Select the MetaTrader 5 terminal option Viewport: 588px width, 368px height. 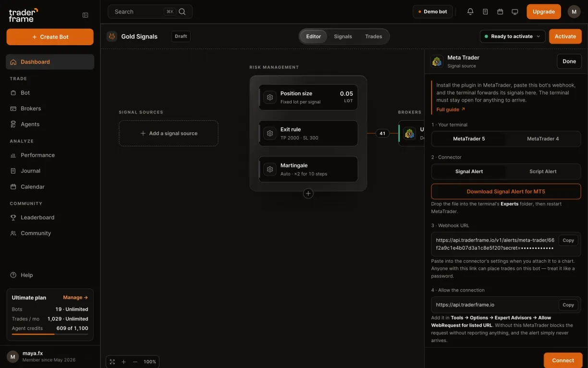coord(469,139)
